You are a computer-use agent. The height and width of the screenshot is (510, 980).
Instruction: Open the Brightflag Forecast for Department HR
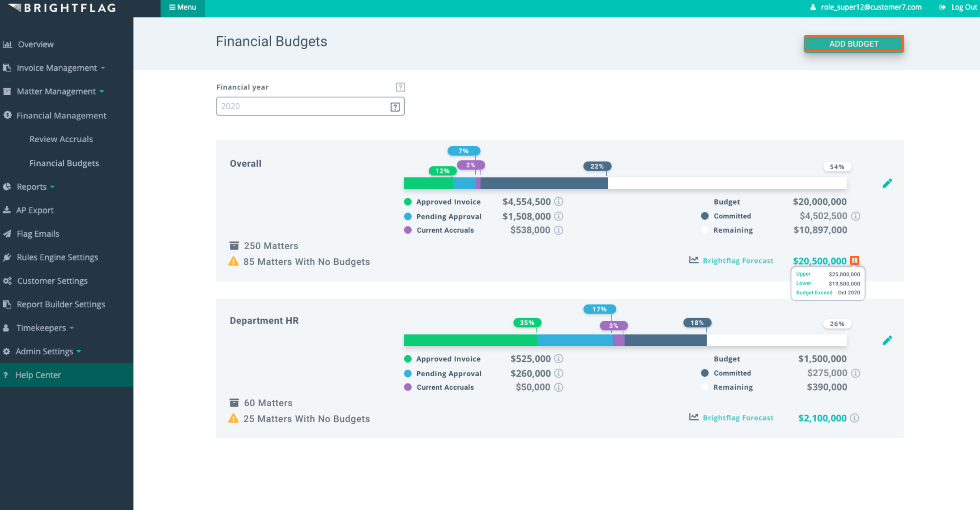737,417
